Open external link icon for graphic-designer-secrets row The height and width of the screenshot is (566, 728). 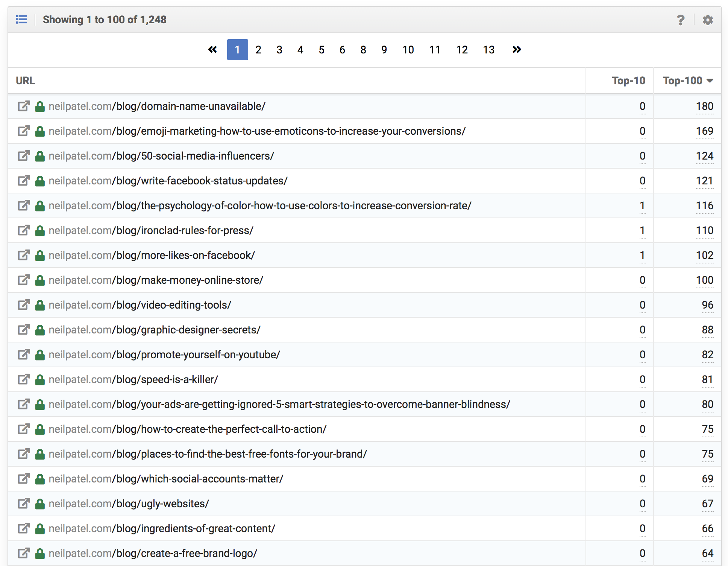tap(24, 330)
